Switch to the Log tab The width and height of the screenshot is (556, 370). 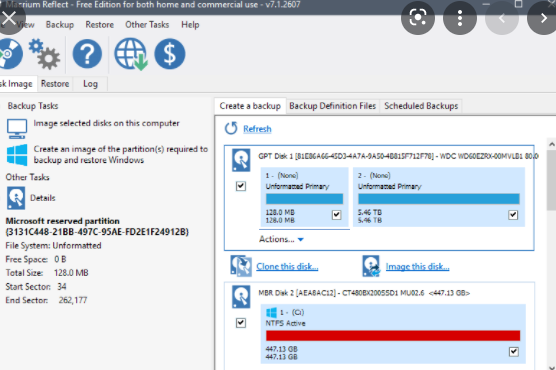[90, 84]
